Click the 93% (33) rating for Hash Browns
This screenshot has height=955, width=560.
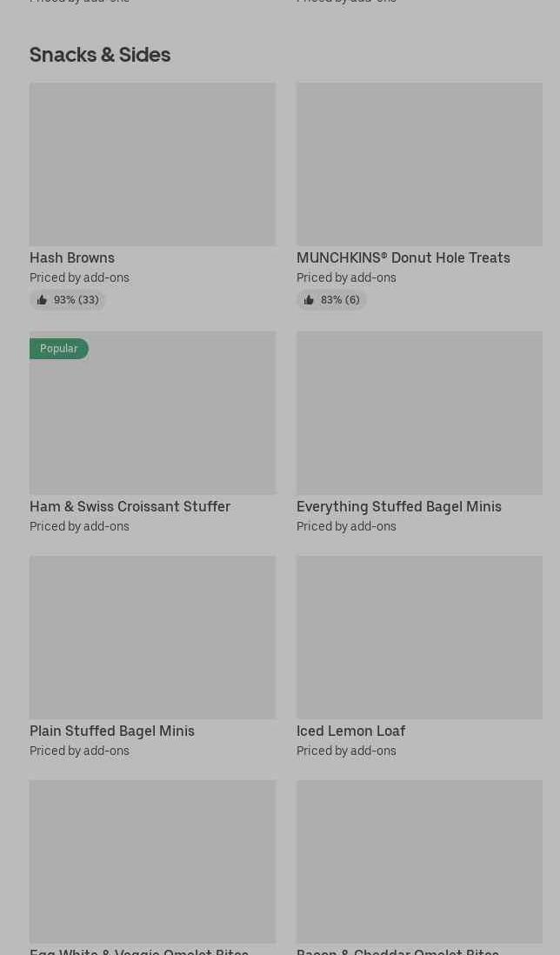[76, 300]
